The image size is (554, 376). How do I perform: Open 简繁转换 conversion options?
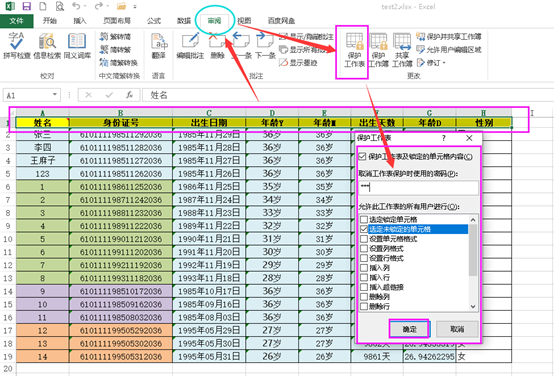coord(118,63)
